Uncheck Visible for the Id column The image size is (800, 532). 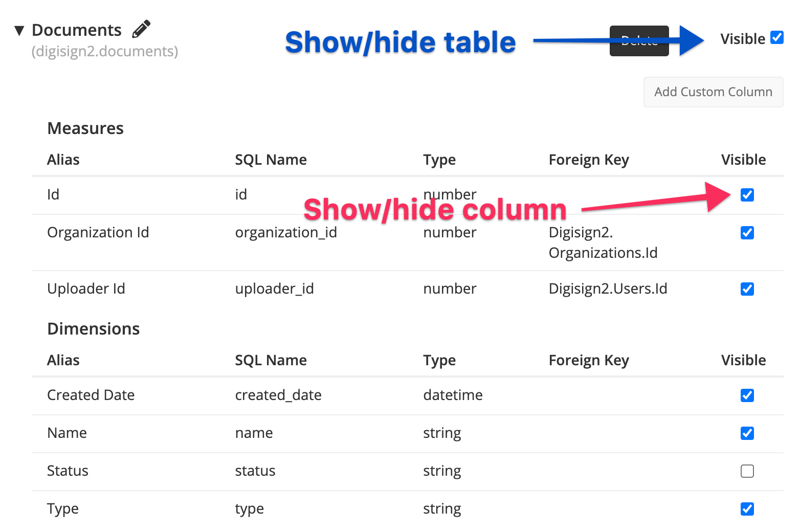click(747, 195)
